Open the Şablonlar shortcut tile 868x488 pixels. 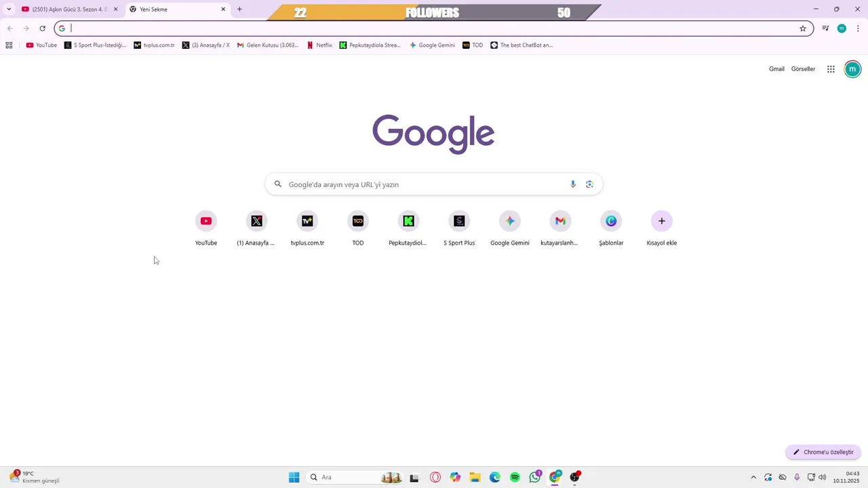coord(611,228)
